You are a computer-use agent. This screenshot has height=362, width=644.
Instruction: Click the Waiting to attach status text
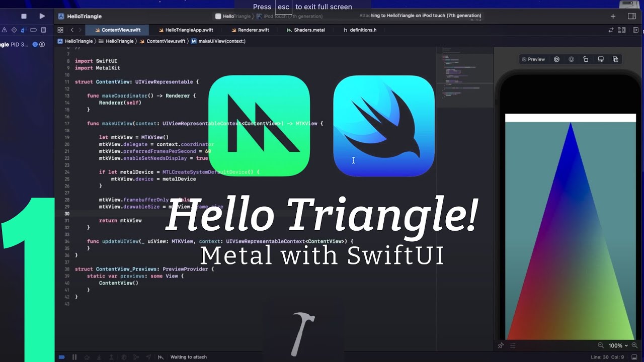pyautogui.click(x=189, y=357)
